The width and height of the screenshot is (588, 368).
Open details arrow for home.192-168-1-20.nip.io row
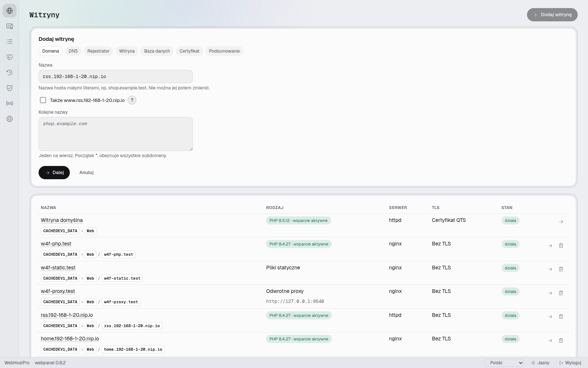(550, 340)
